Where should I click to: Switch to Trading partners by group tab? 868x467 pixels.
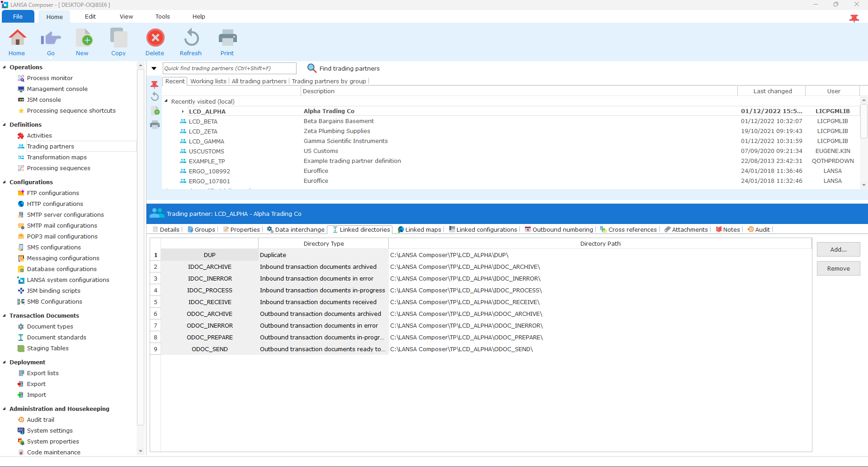tap(329, 81)
